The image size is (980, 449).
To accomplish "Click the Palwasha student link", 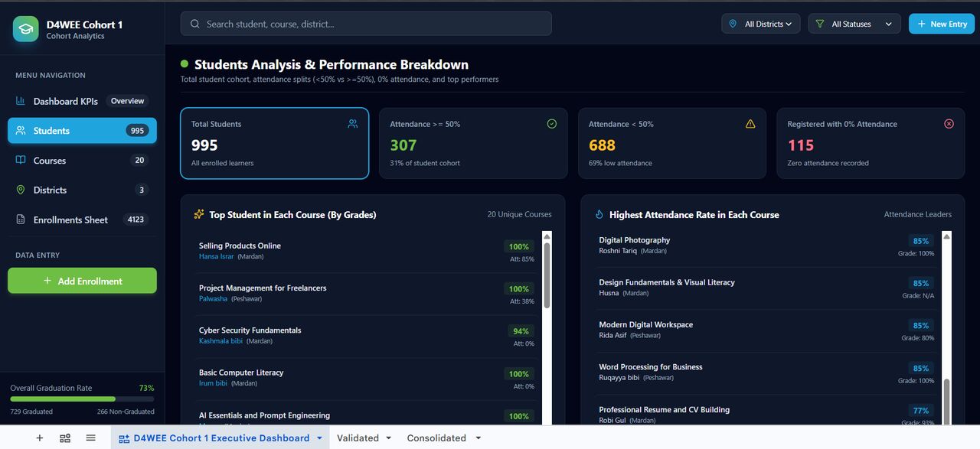I will pyautogui.click(x=213, y=299).
